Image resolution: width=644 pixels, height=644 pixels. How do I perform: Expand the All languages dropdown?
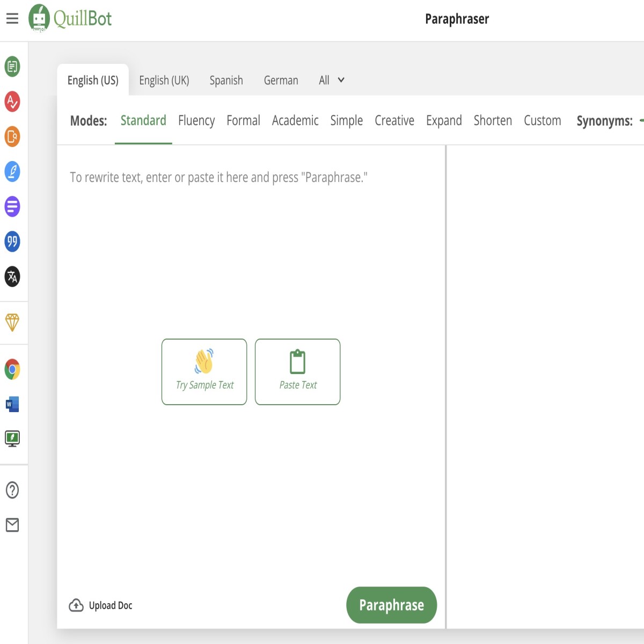[332, 80]
